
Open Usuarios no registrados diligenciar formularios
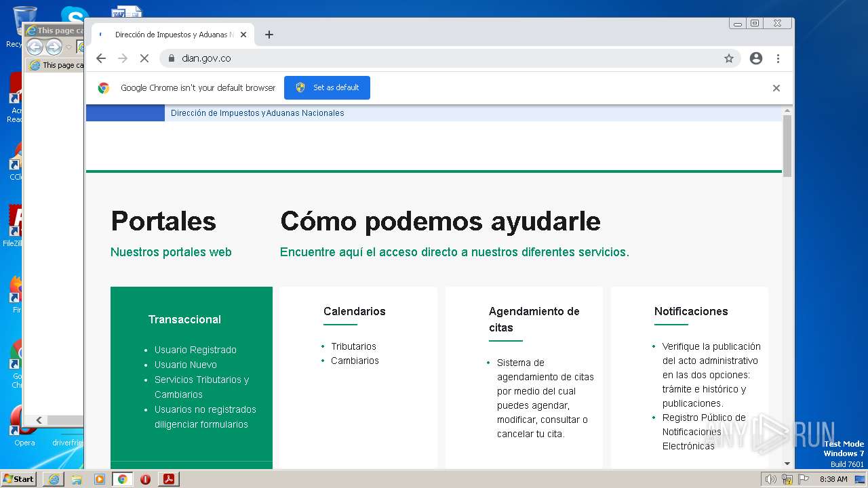205,417
